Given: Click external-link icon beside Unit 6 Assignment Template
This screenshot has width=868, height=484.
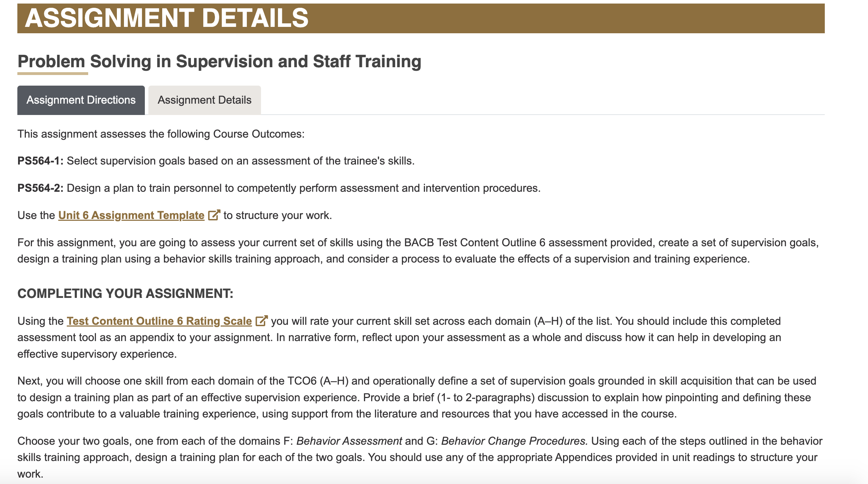Looking at the screenshot, I should coord(214,215).
